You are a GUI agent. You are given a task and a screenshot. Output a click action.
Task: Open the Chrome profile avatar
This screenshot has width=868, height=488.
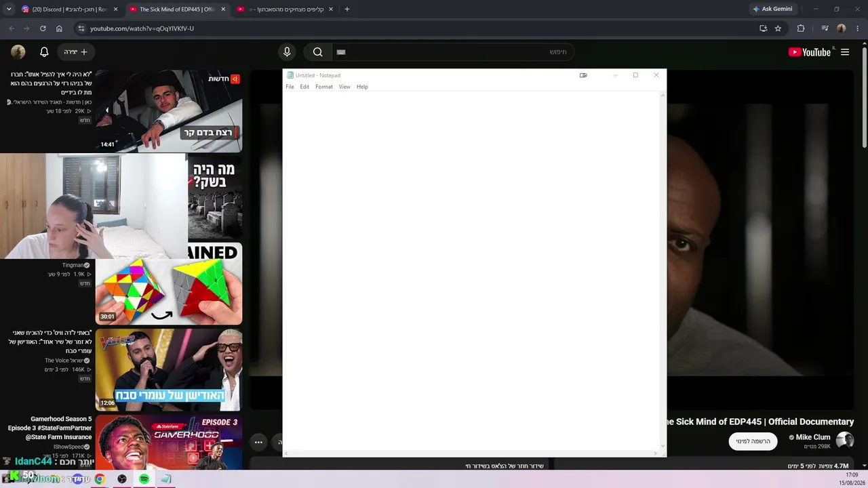(842, 28)
